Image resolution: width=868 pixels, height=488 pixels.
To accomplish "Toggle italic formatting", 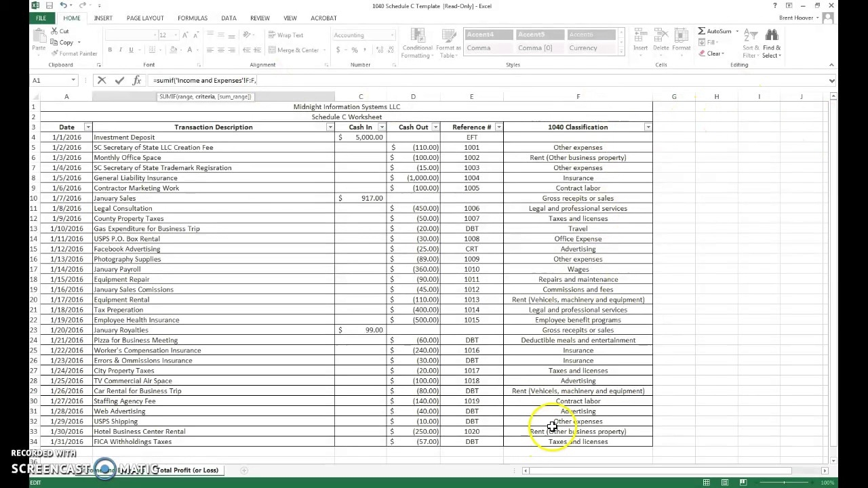I will [x=119, y=49].
